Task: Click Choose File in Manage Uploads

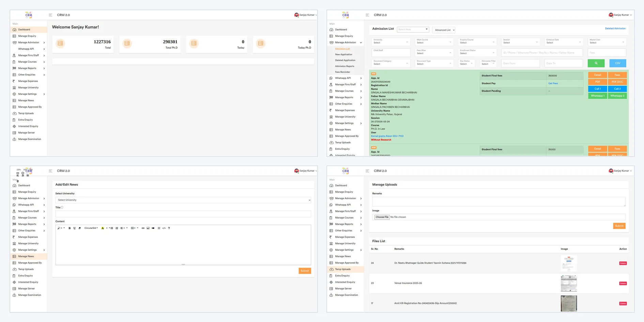Action: (x=382, y=217)
